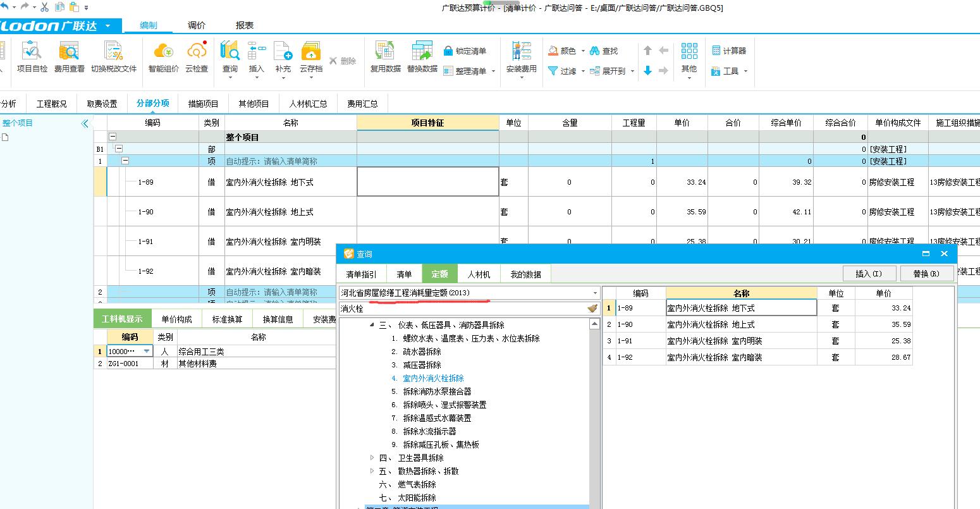Viewport: 980px width, 509px height.
Task: Select 其他材料费 row in material table
Action: click(215, 364)
